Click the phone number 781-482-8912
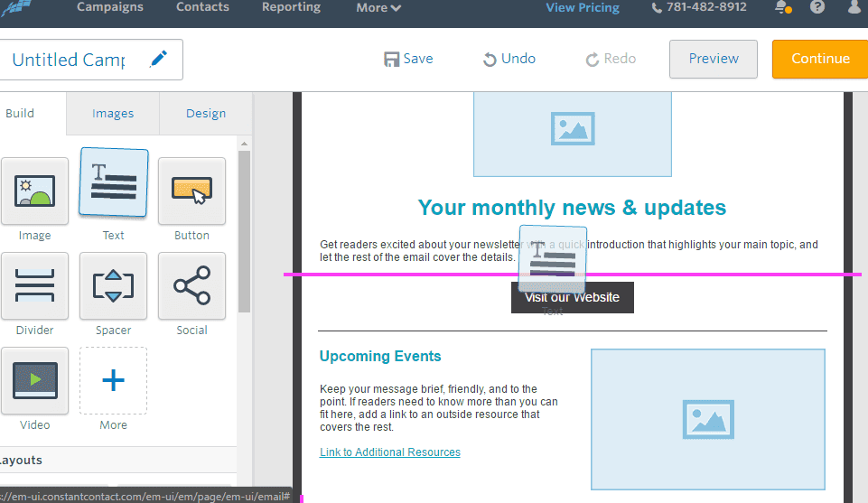This screenshot has height=503, width=868. pyautogui.click(x=699, y=7)
